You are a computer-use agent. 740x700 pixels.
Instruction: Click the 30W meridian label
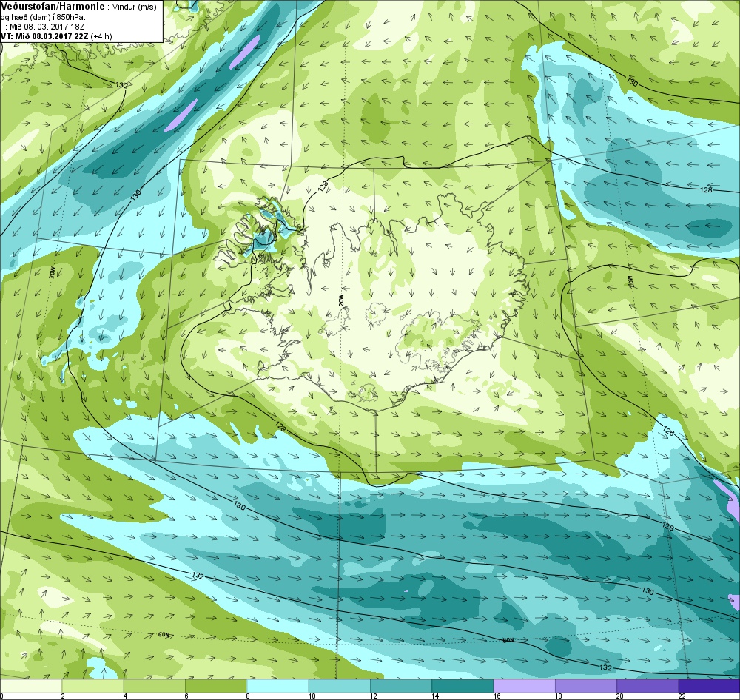[53, 272]
